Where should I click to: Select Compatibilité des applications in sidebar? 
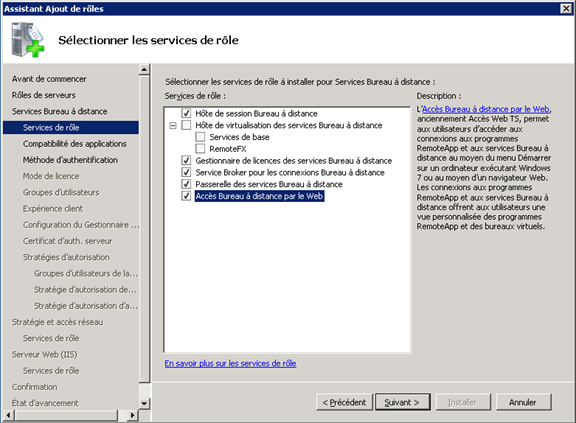pyautogui.click(x=75, y=144)
